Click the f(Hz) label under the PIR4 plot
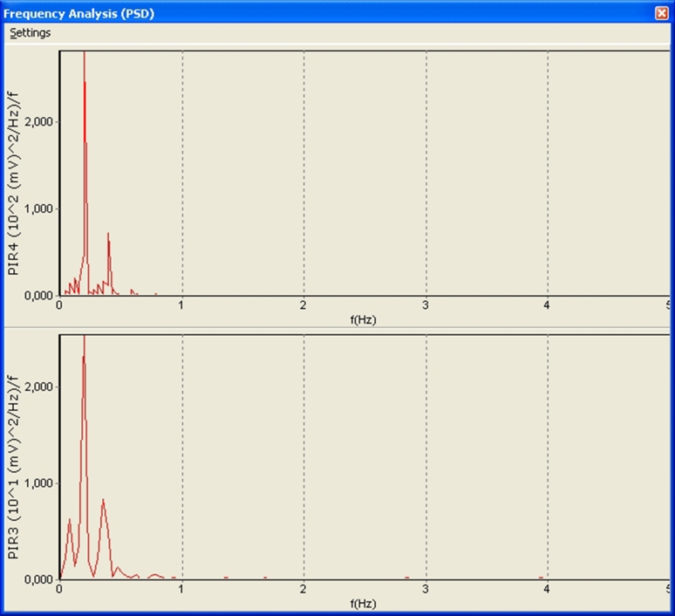The width and height of the screenshot is (675, 616). 364,320
